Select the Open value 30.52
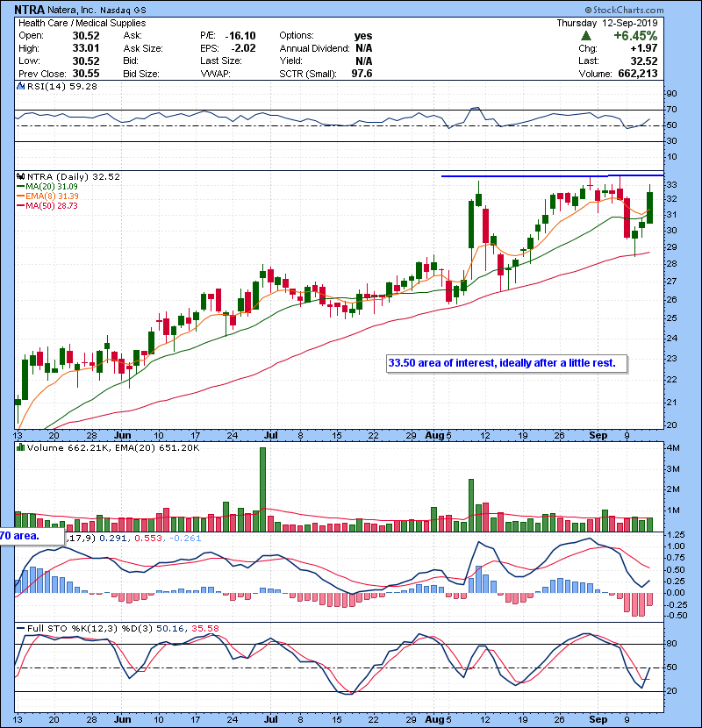This screenshot has height=728, width=702. coord(86,36)
